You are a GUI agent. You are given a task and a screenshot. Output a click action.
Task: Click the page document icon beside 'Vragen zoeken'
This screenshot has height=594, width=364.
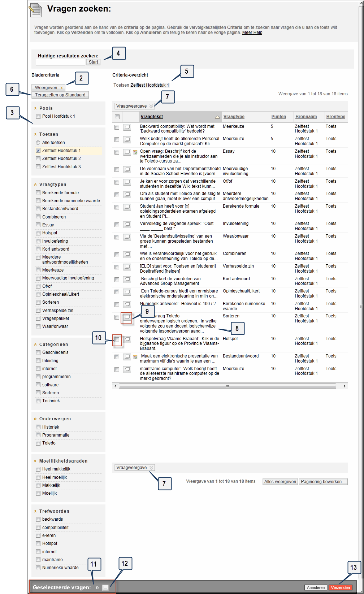pos(36,10)
